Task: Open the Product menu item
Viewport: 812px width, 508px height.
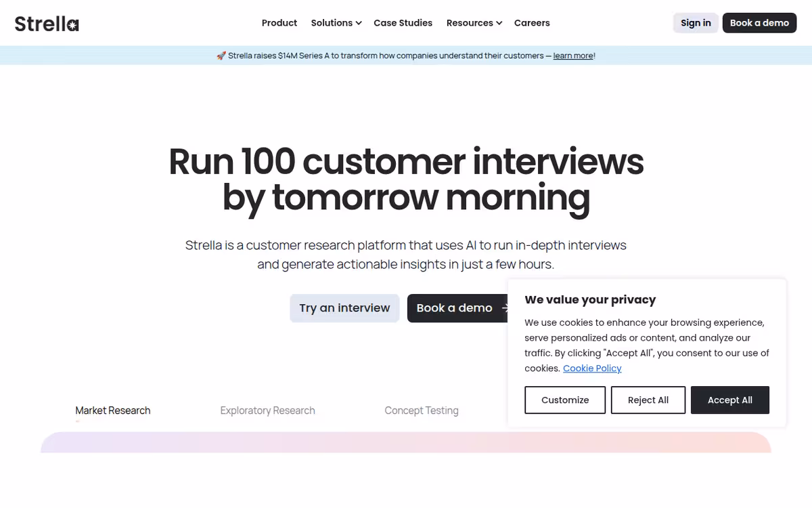Action: (x=279, y=23)
